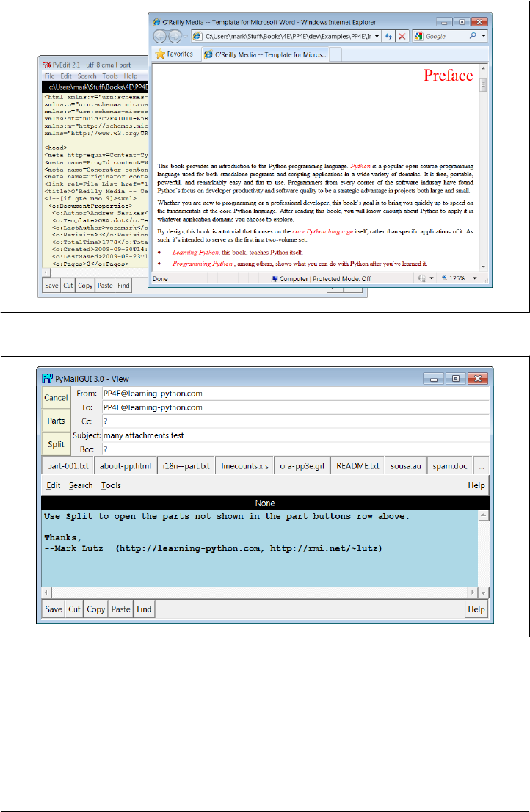Viewport: 530px width, 812px height.
Task: Open a new blank tab in Internet Explorer
Action: [x=335, y=54]
